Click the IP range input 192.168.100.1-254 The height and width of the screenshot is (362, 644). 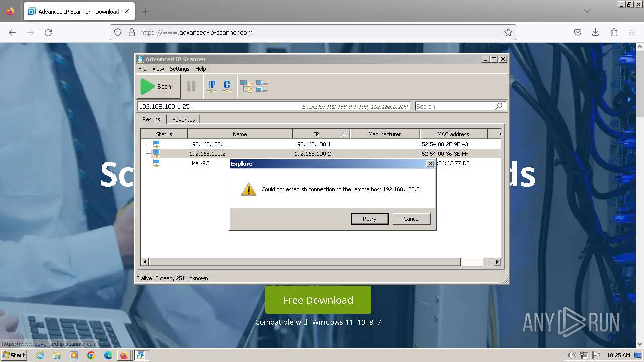(273, 106)
